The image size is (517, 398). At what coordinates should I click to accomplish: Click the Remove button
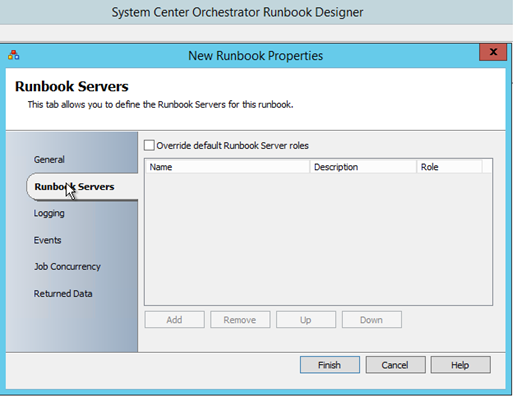click(x=240, y=320)
